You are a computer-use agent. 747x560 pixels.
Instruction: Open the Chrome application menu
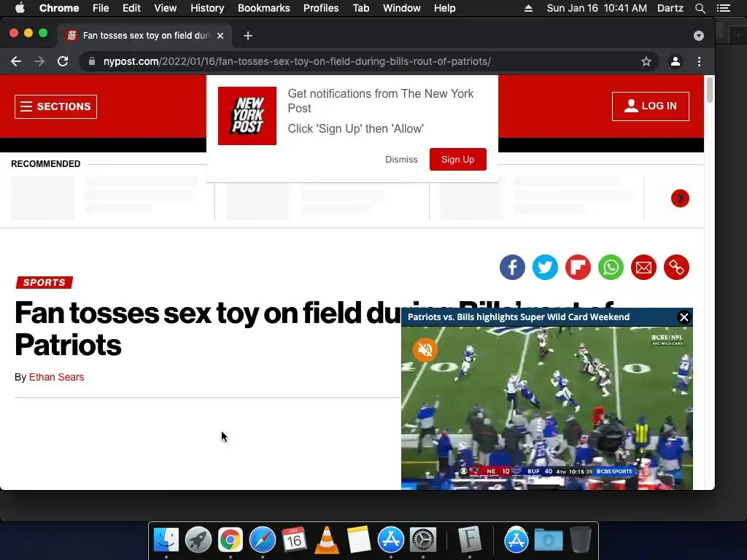click(x=59, y=8)
